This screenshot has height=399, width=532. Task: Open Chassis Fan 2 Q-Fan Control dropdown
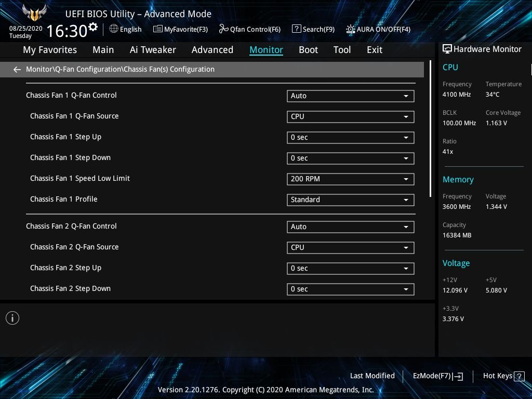click(x=350, y=227)
